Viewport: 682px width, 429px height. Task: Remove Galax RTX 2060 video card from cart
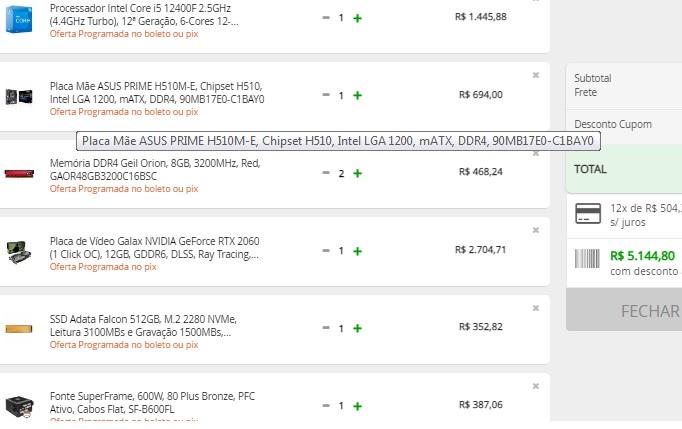coord(536,230)
